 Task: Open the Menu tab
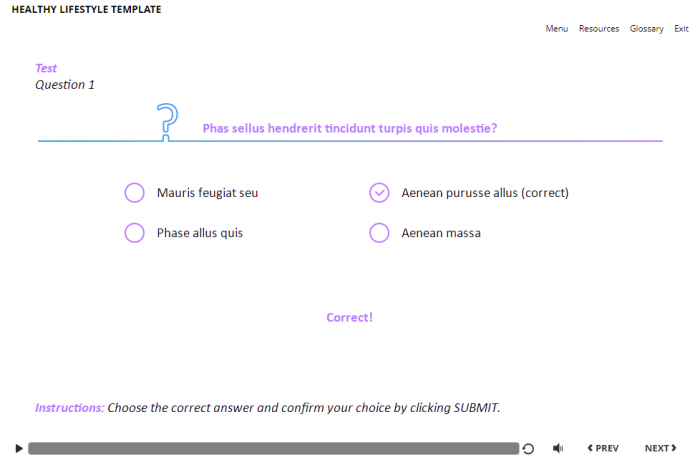556,29
